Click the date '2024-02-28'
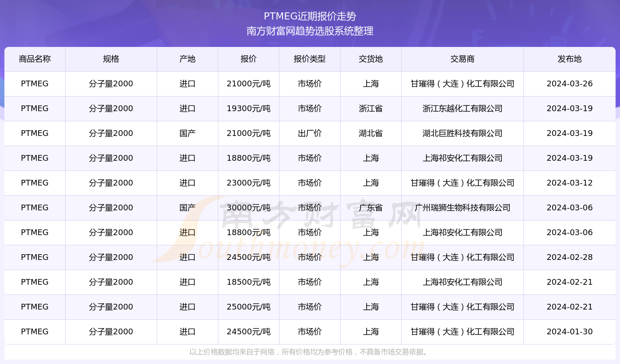This screenshot has width=620, height=364. coord(570,257)
